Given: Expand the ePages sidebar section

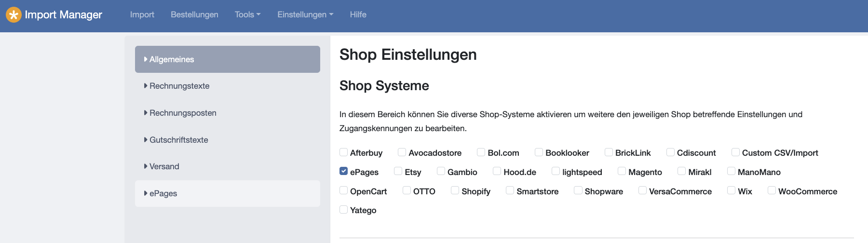Looking at the screenshot, I should point(228,193).
